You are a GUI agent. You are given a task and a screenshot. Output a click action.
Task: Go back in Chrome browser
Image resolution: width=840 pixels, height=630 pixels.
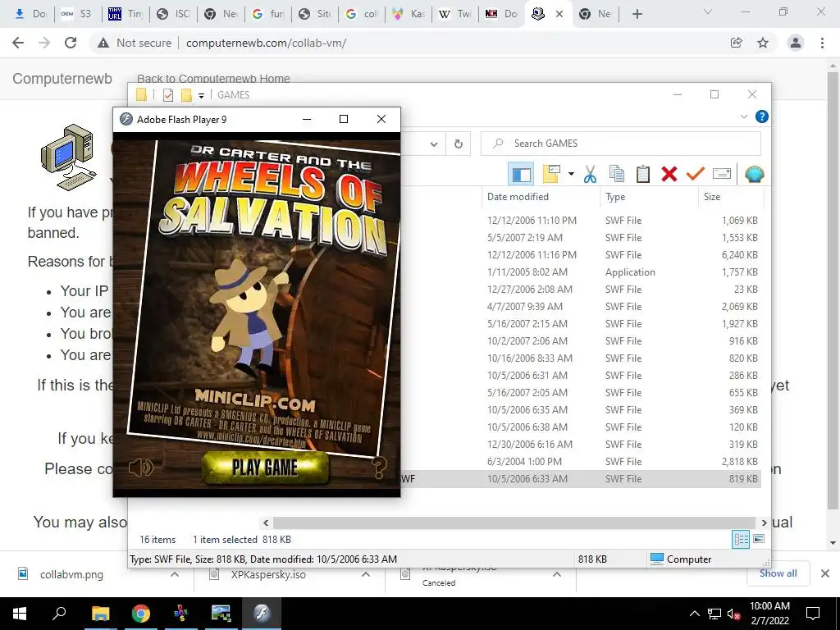[18, 43]
